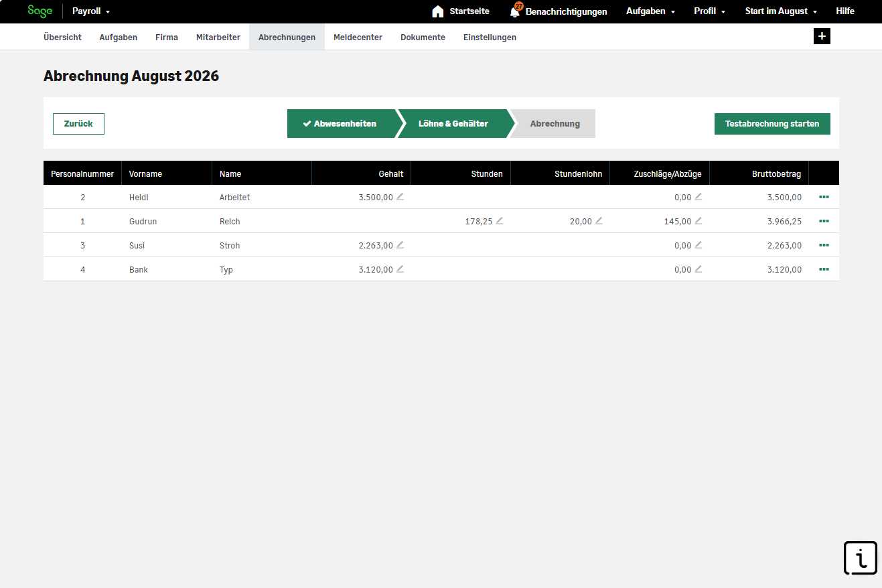This screenshot has width=882, height=588.
Task: Open the three-dot menu for the Stroh row
Action: tap(824, 245)
